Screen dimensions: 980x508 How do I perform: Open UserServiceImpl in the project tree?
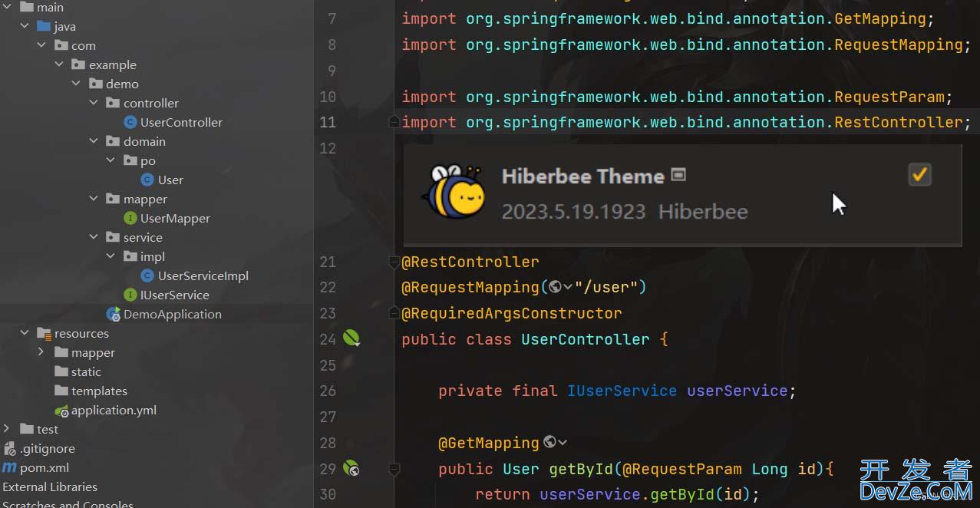pos(203,275)
